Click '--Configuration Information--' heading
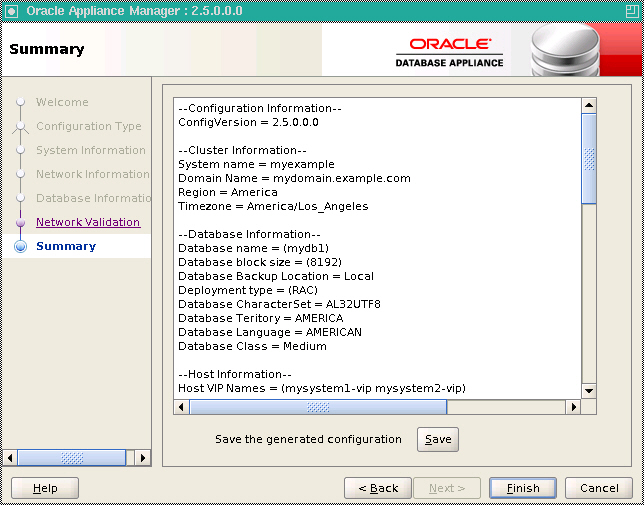The width and height of the screenshot is (644, 505). point(260,108)
